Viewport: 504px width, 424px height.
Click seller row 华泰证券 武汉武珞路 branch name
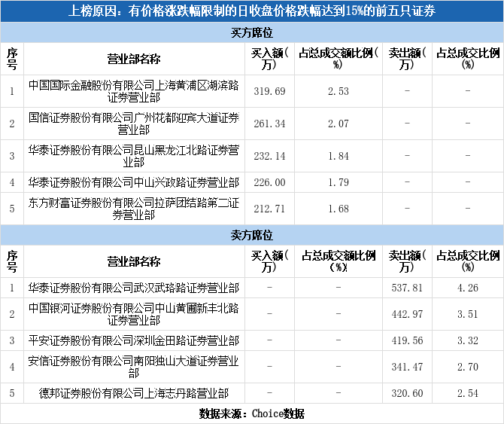[134, 288]
